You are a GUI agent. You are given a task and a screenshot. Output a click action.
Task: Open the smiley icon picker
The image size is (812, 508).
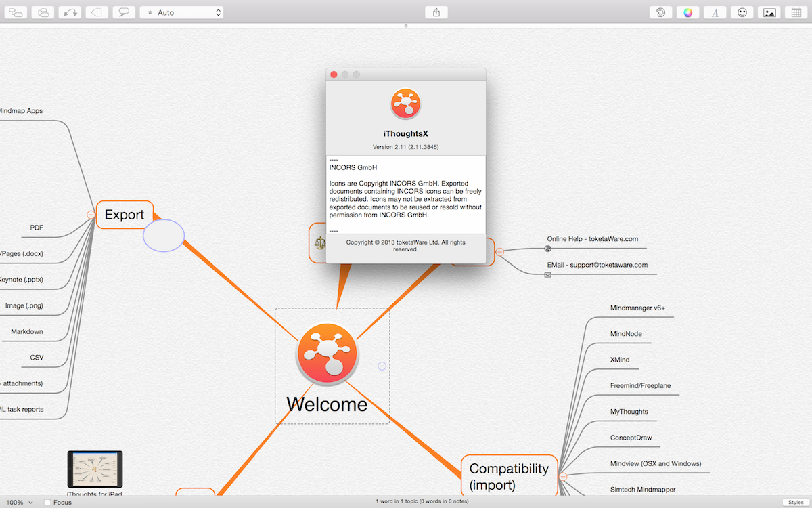point(742,12)
